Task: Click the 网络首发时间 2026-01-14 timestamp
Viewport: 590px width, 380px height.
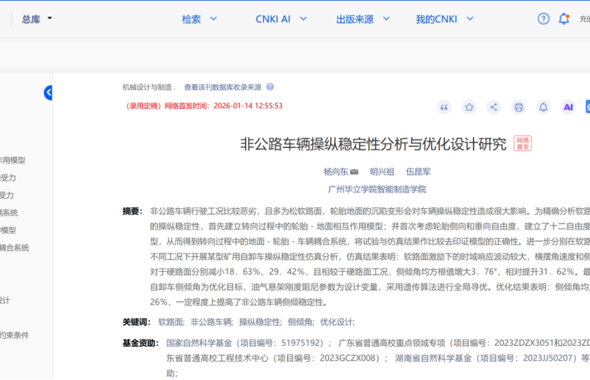Action: [x=204, y=106]
